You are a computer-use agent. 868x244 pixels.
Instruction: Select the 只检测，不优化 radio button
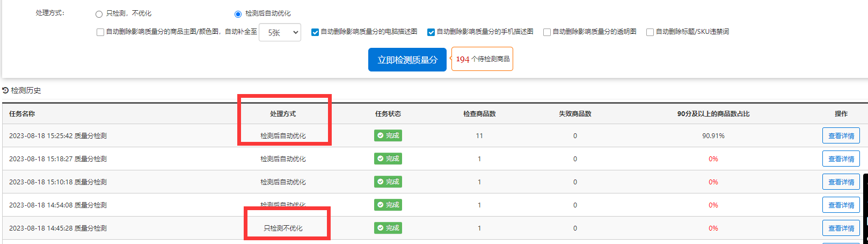[x=99, y=14]
